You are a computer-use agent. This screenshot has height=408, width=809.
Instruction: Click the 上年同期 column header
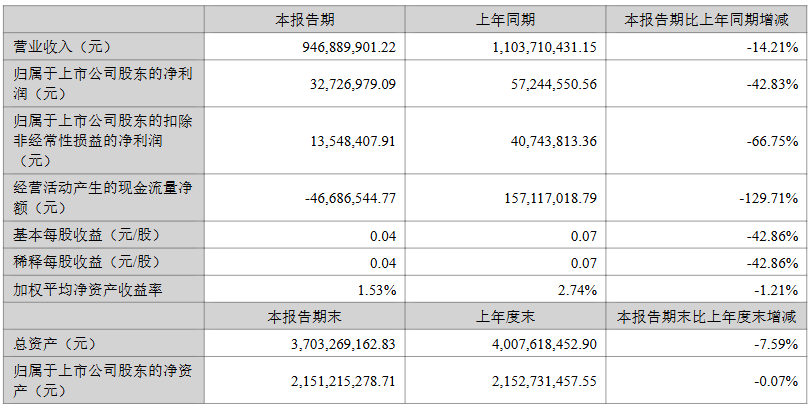click(505, 20)
